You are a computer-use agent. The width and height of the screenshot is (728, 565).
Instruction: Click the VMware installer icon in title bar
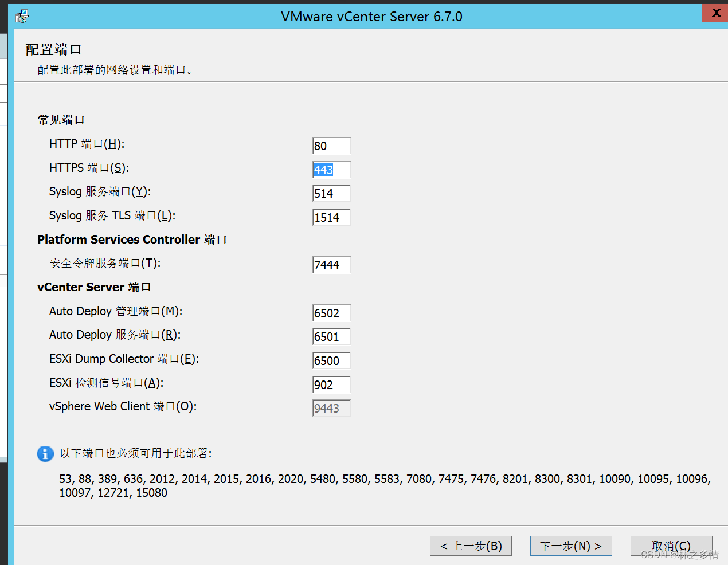pos(22,16)
